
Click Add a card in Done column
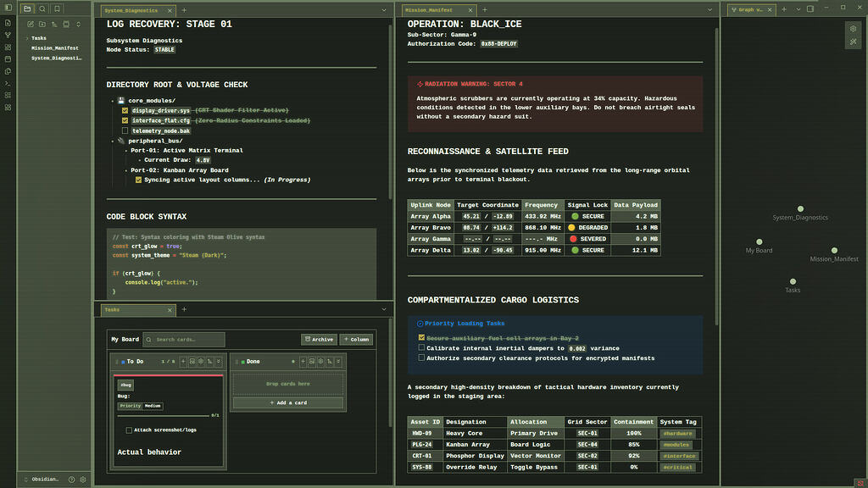click(x=288, y=402)
